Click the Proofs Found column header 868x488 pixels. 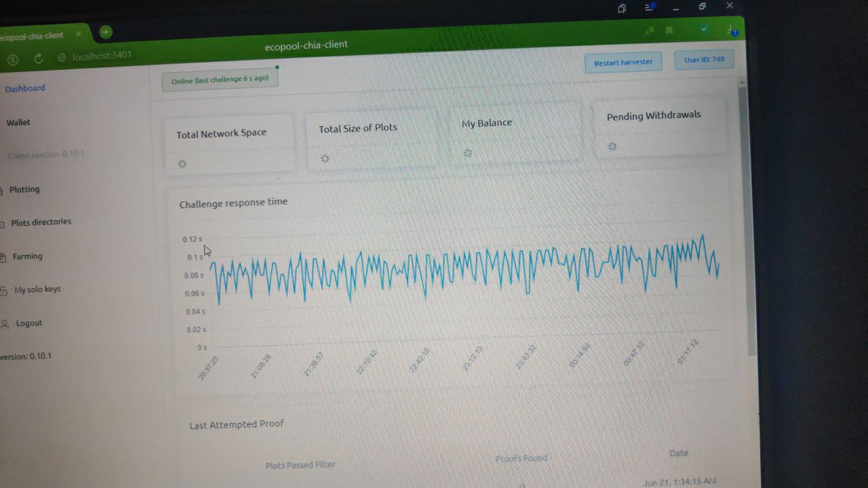(521, 458)
